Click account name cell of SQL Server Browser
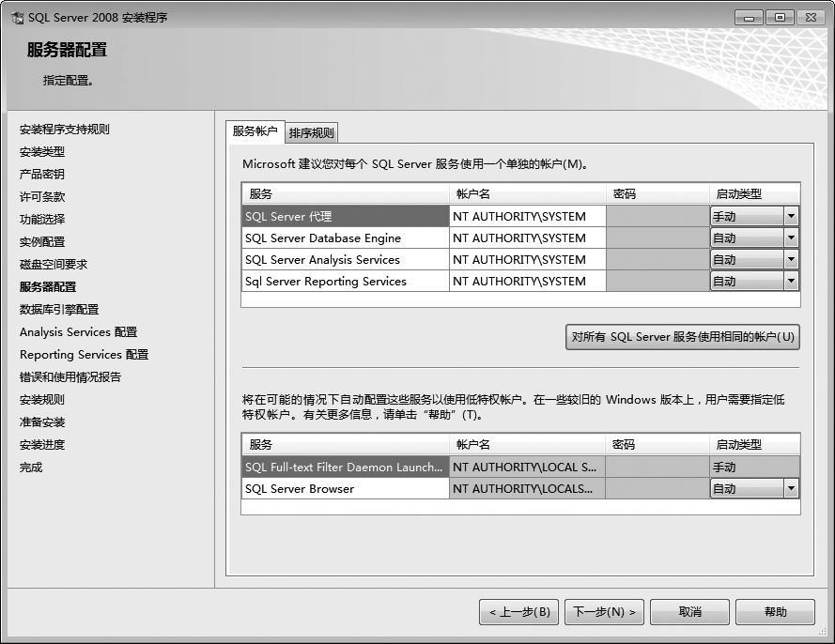835x644 pixels. pos(527,488)
